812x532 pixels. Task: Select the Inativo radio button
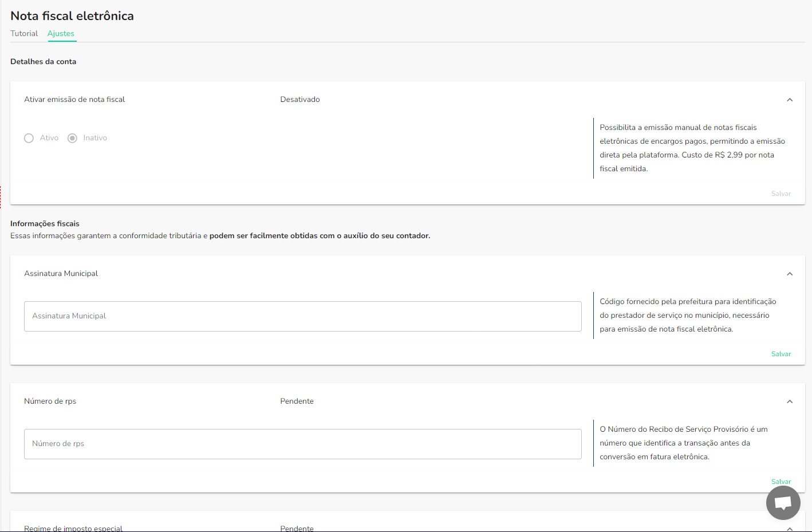tap(72, 138)
